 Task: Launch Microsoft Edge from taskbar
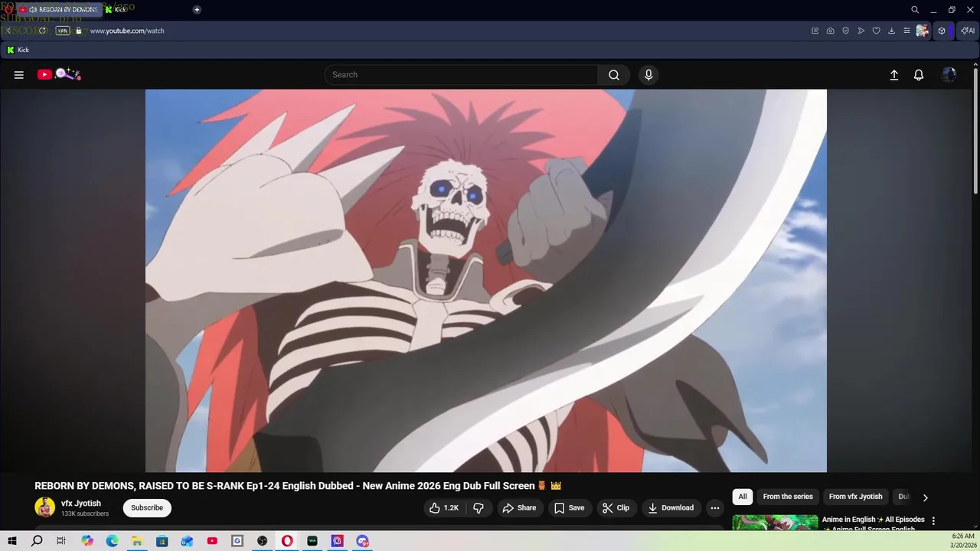pyautogui.click(x=112, y=541)
